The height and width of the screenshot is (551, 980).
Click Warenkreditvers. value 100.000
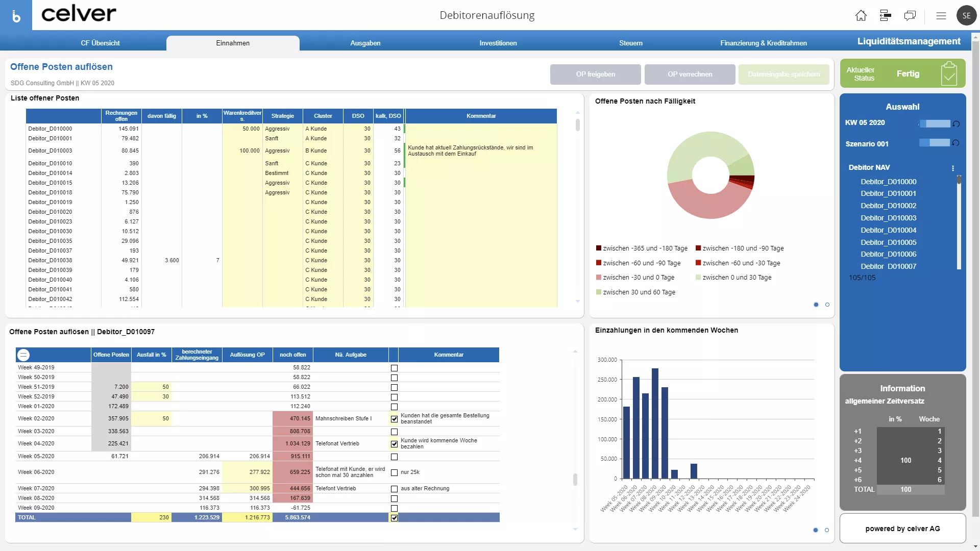pyautogui.click(x=242, y=151)
